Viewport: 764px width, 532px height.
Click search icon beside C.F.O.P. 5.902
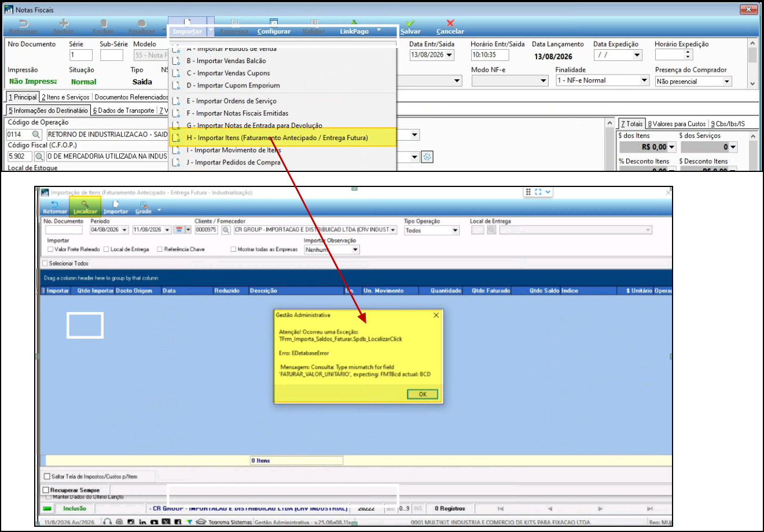(39, 156)
